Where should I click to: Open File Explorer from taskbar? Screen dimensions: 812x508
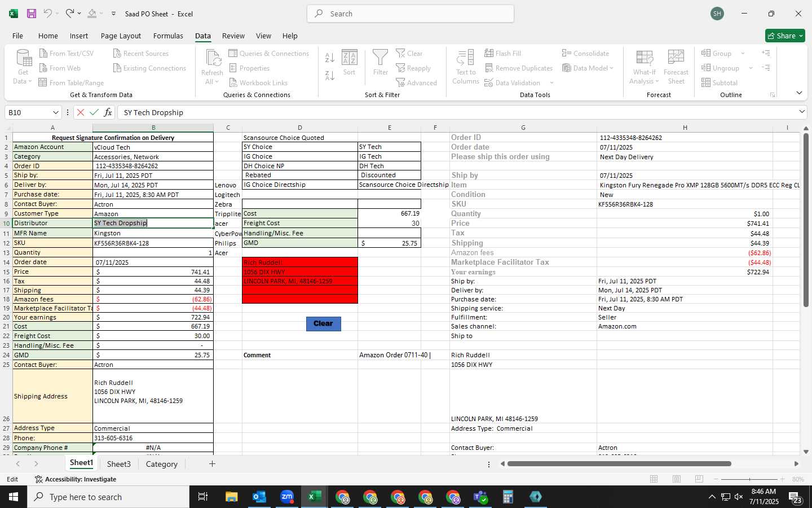click(231, 497)
